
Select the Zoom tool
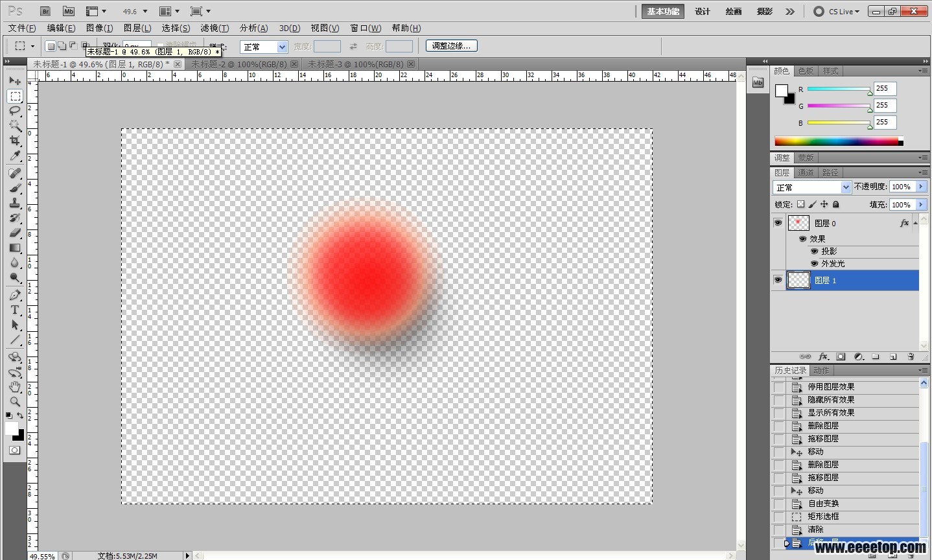15,402
